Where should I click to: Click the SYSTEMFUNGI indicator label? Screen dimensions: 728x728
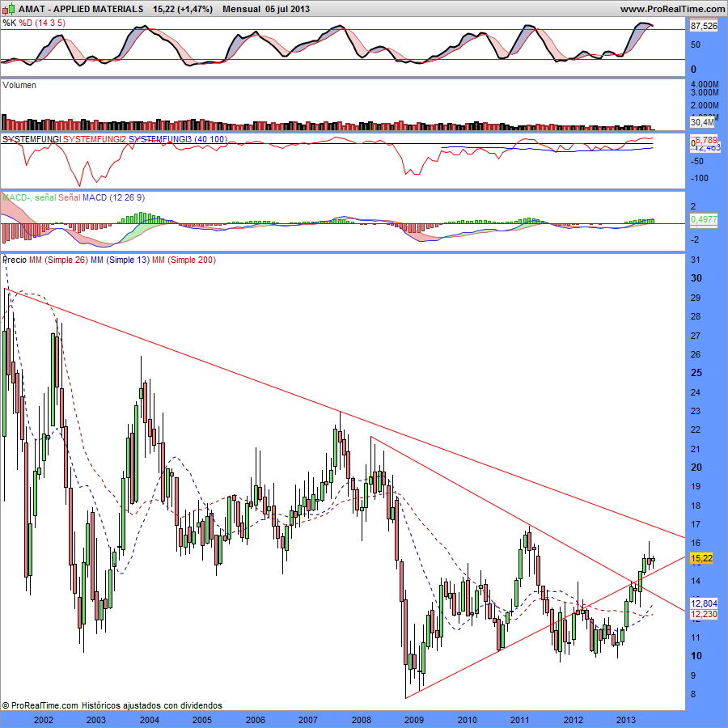(x=32, y=139)
